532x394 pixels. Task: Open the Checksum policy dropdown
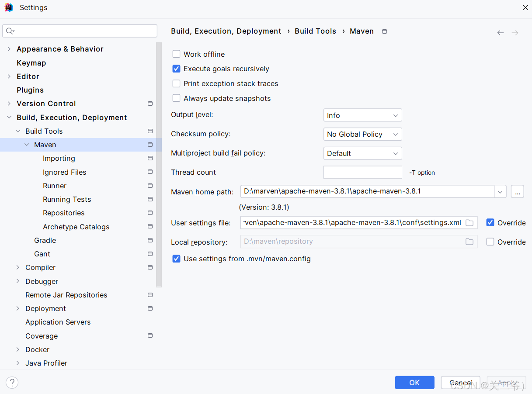point(362,134)
